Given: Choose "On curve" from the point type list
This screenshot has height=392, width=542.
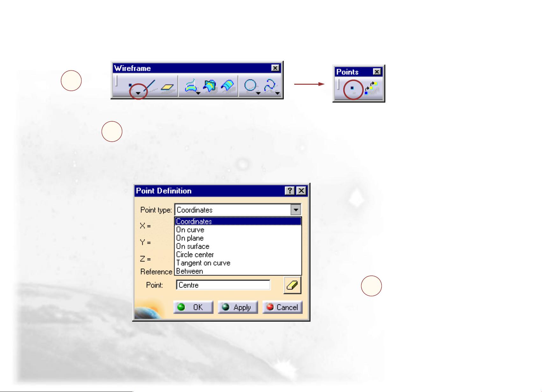Looking at the screenshot, I should pyautogui.click(x=190, y=230).
